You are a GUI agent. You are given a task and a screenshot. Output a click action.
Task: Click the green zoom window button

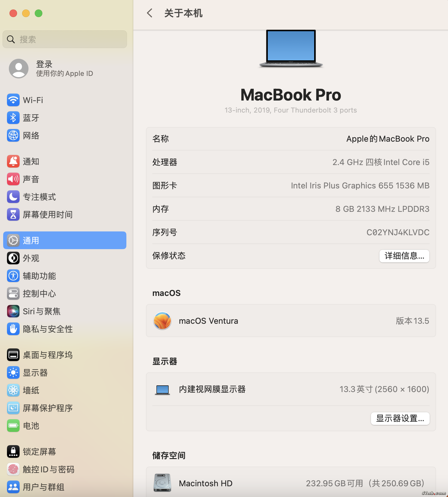(39, 13)
